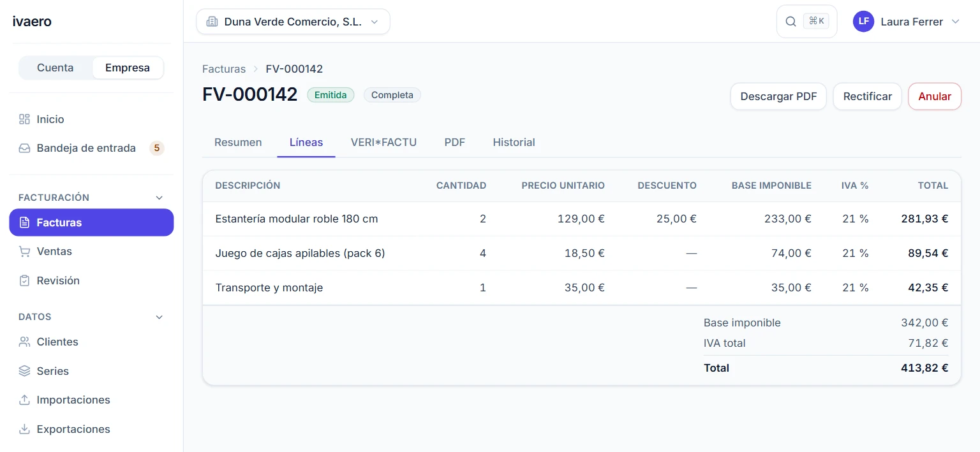The width and height of the screenshot is (980, 452).
Task: Go to Facturas via breadcrumb link
Action: (x=224, y=69)
